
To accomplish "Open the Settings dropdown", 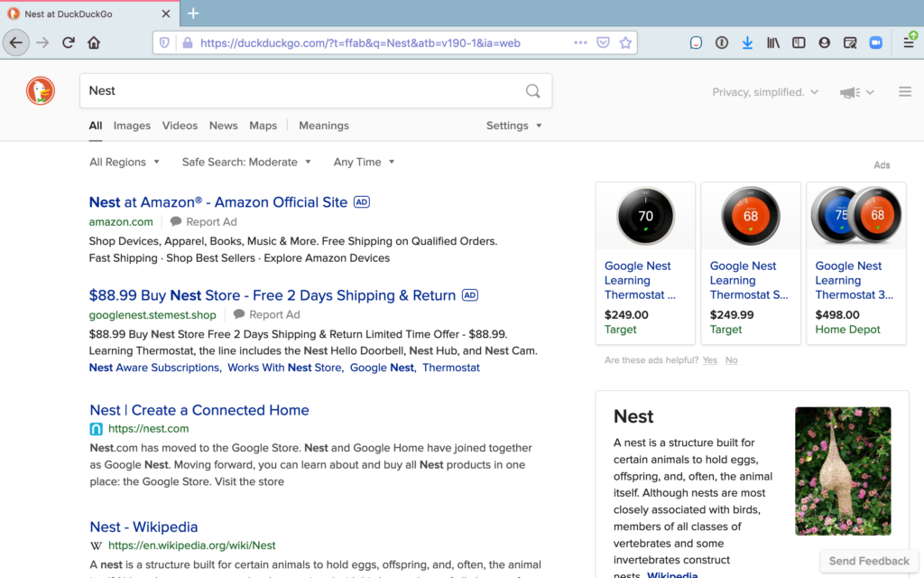I will pos(513,126).
